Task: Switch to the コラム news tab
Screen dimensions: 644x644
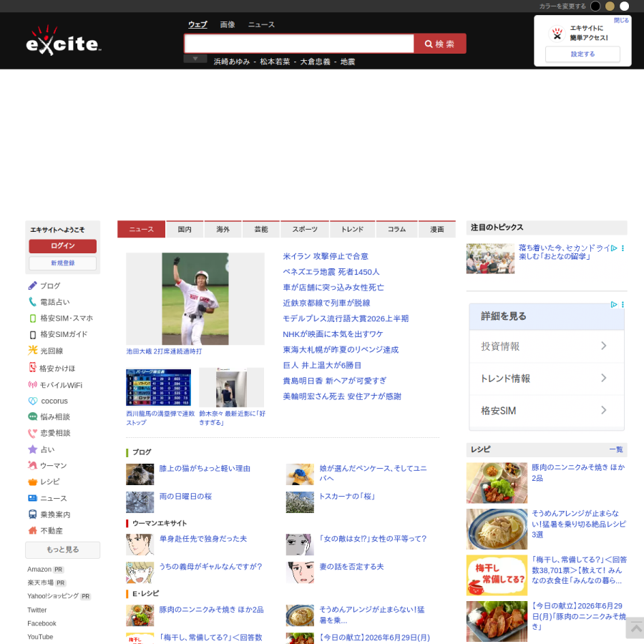Action: pos(396,229)
